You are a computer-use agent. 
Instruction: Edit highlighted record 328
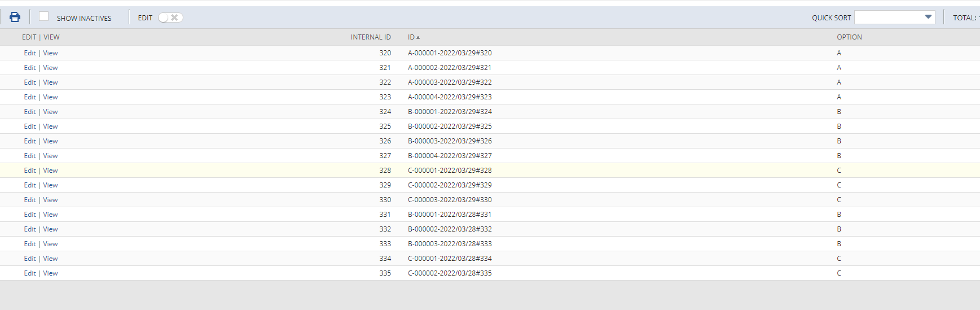tap(30, 171)
